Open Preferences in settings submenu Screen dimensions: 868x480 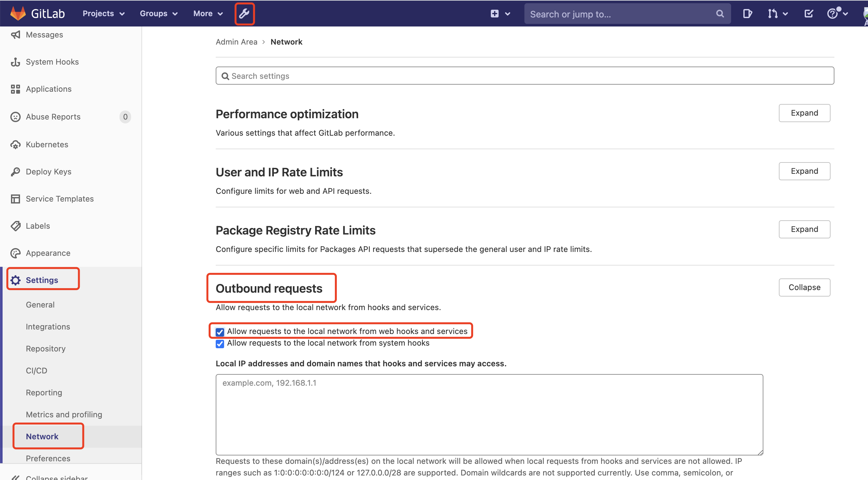click(x=48, y=458)
